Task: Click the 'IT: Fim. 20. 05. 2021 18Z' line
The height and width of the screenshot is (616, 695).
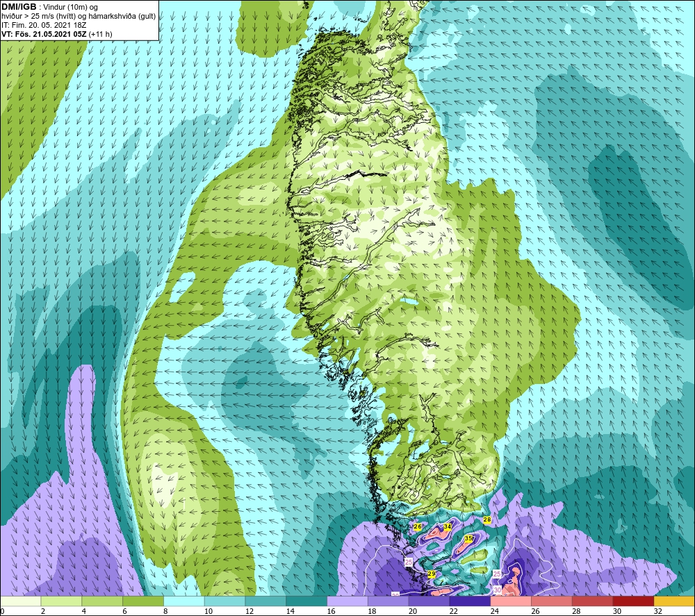Action: coord(44,25)
